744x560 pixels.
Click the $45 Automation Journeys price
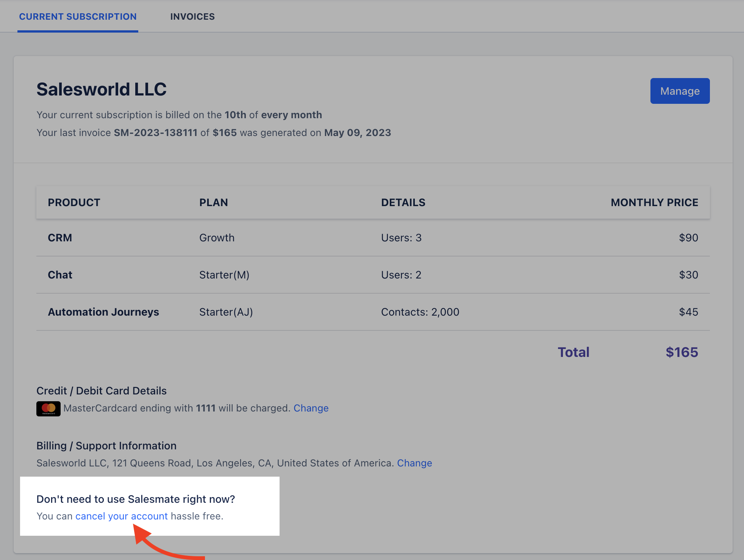pyautogui.click(x=688, y=312)
